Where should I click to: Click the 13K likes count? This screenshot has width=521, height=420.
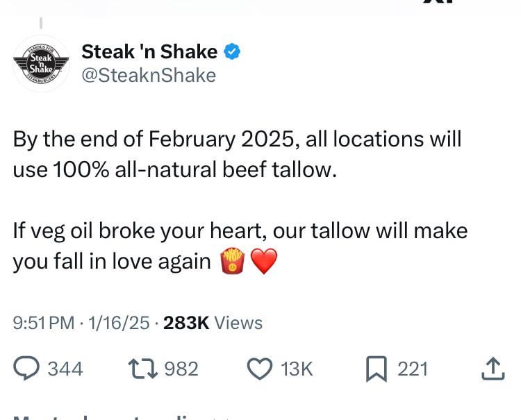297,369
